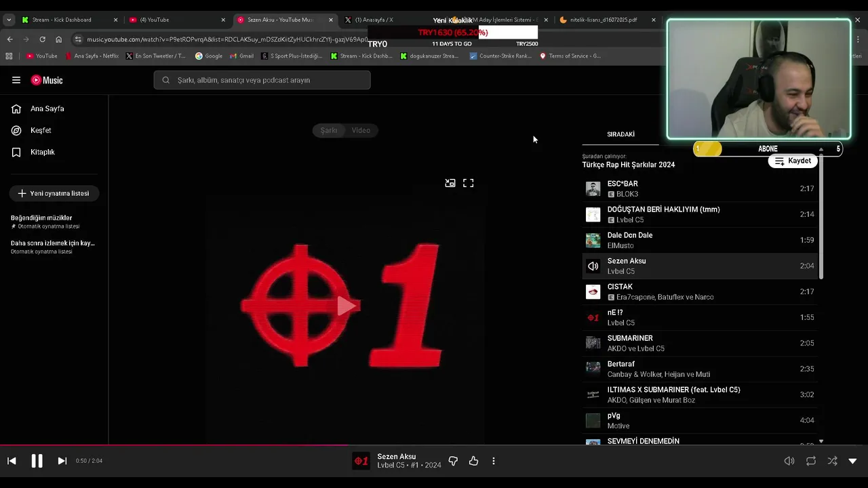
Task: Click the YouTube Music logo
Action: click(x=47, y=80)
